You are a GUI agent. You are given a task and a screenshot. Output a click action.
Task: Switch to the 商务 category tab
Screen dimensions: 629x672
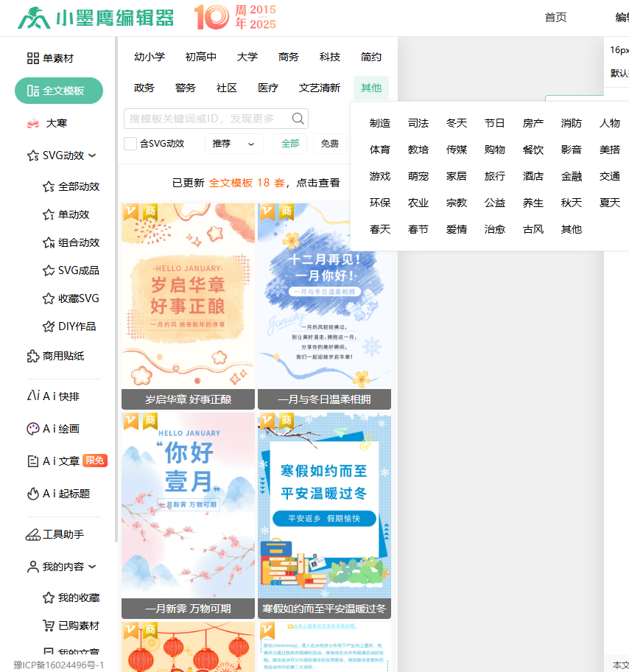[x=288, y=55]
